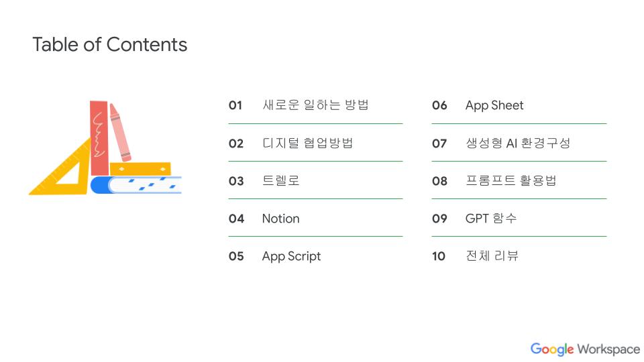Click the Google Workspace logo

tap(585, 349)
